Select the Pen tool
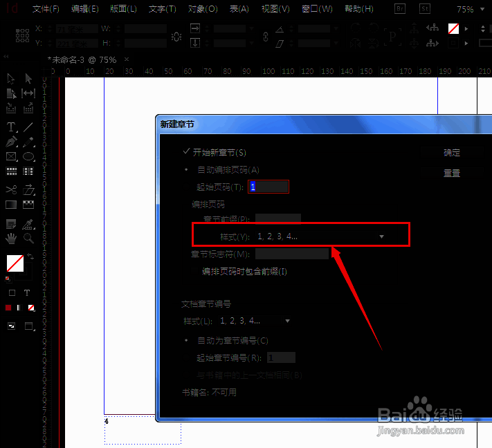This screenshot has height=448, width=492. pos(11,142)
